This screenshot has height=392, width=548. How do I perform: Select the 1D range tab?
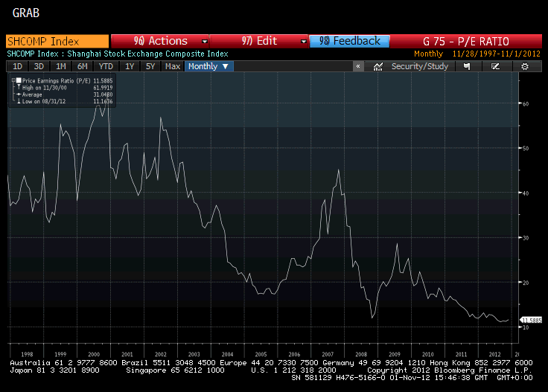coord(17,66)
